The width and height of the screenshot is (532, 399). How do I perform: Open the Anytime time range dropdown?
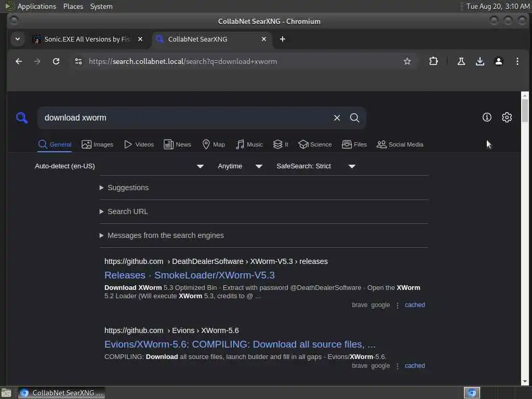pos(240,166)
